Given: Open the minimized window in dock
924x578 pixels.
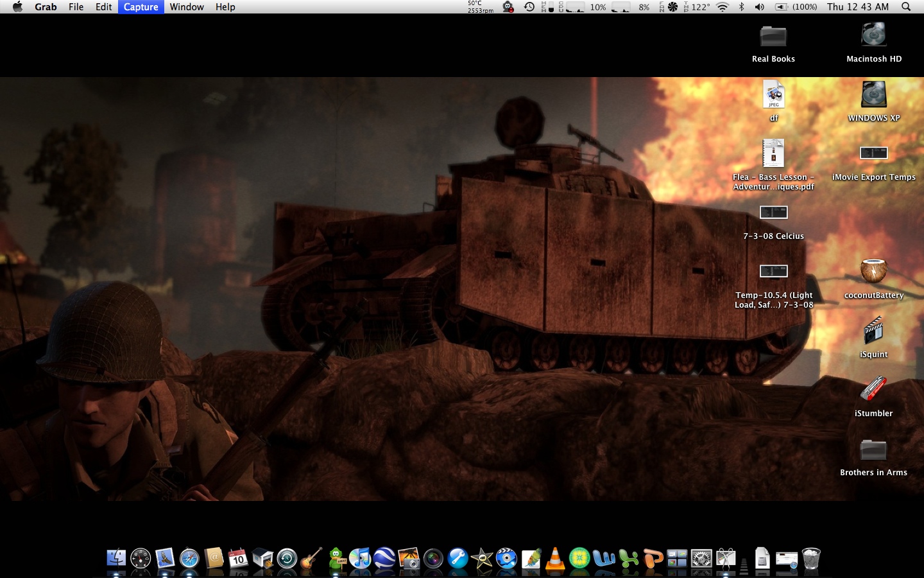Looking at the screenshot, I should pyautogui.click(x=787, y=559).
